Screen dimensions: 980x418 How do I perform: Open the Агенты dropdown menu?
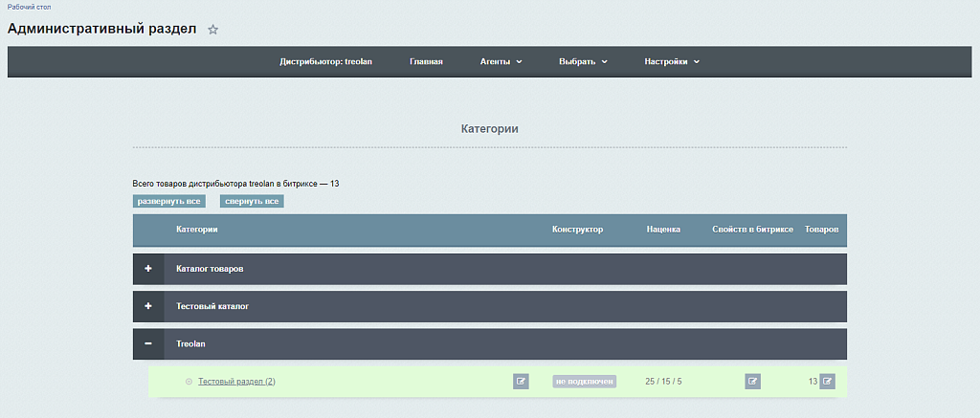501,62
